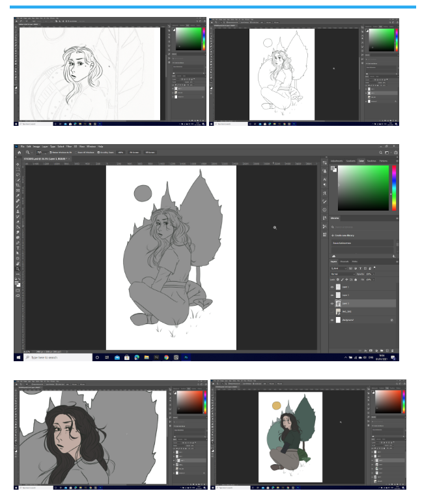Open the History panel clock icon in large window
Viewport: 422px width, 504px height.
coord(324,210)
